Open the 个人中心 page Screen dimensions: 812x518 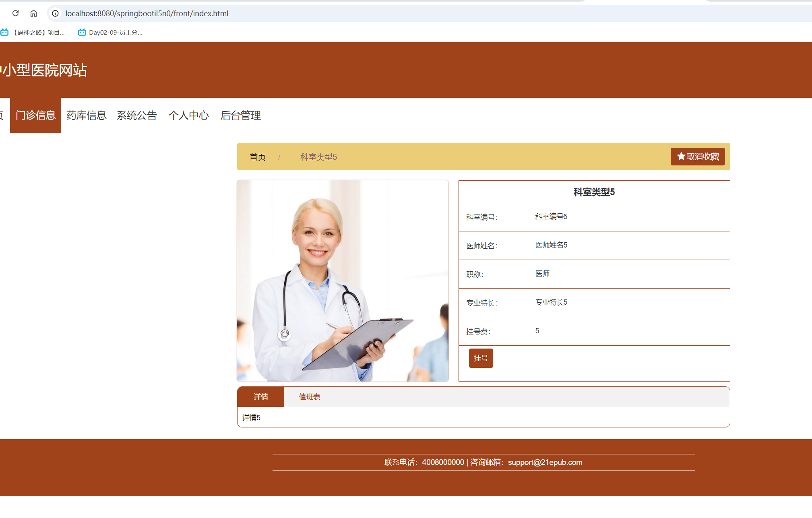coord(189,116)
